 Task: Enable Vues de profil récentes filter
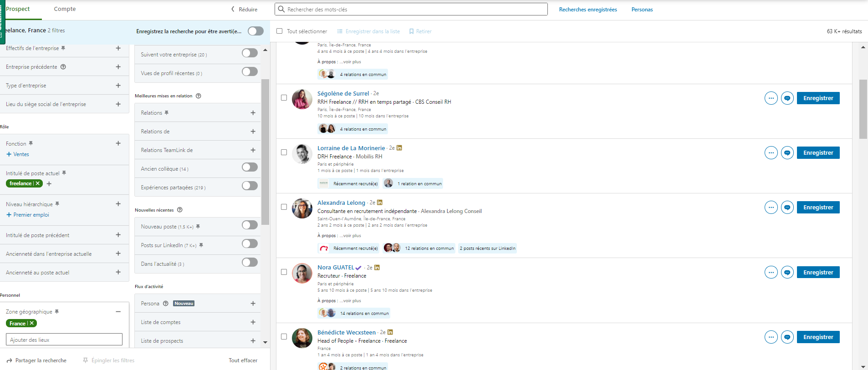(x=250, y=71)
